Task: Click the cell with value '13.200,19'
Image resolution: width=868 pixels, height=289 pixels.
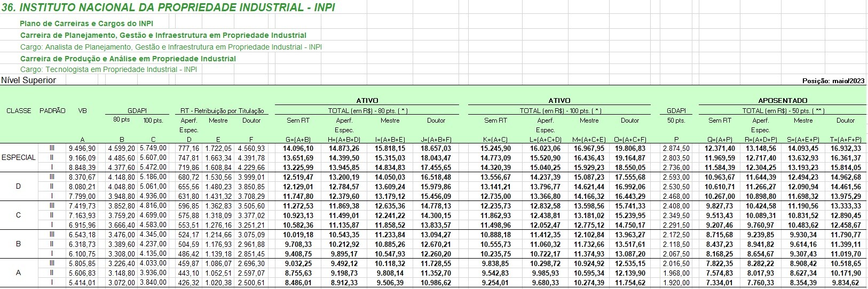Action: coord(344,178)
